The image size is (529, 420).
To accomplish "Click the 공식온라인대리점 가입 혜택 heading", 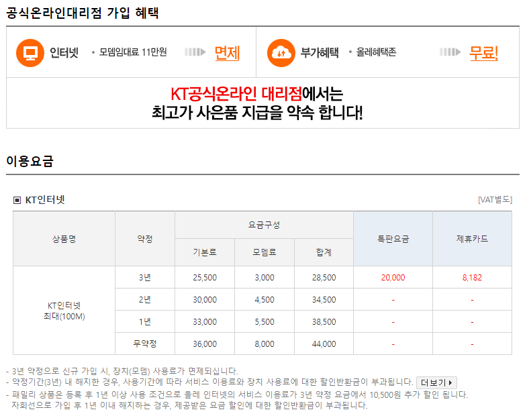I will [x=83, y=13].
